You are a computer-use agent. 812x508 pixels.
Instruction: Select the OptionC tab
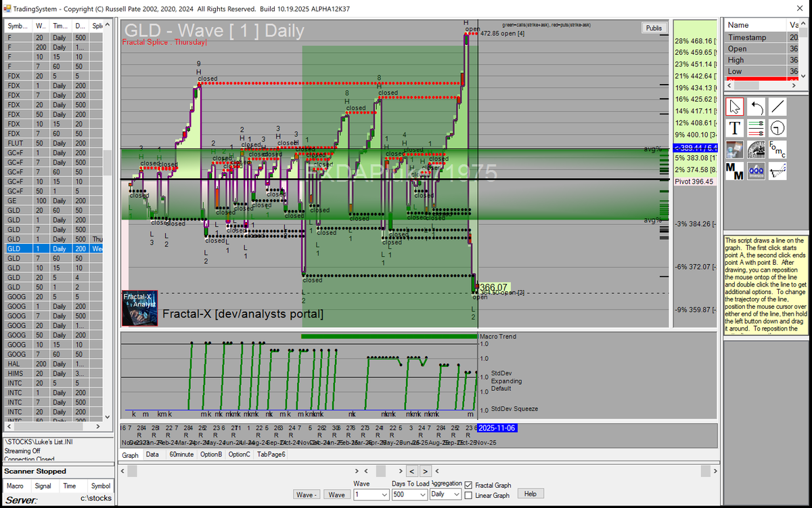coord(240,454)
